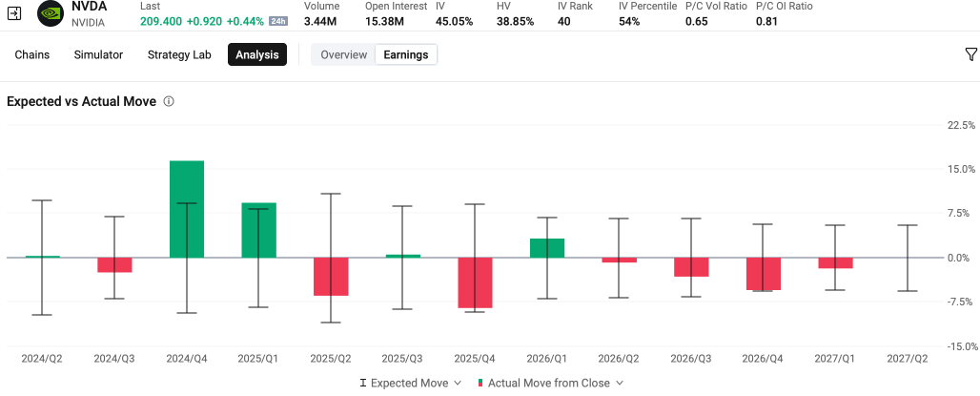Click the Actual Move legend color marker
The height and width of the screenshot is (396, 980).
click(480, 383)
